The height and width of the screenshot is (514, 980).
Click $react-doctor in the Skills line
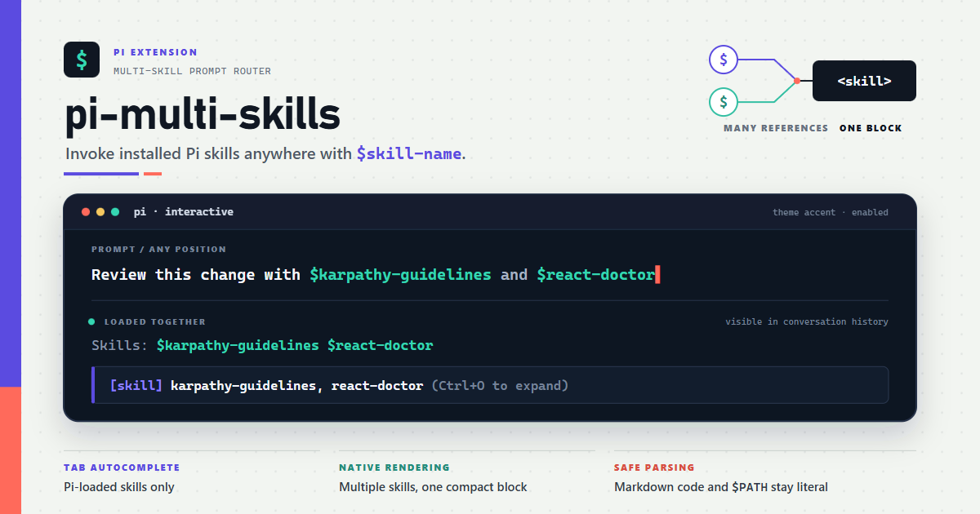[380, 345]
